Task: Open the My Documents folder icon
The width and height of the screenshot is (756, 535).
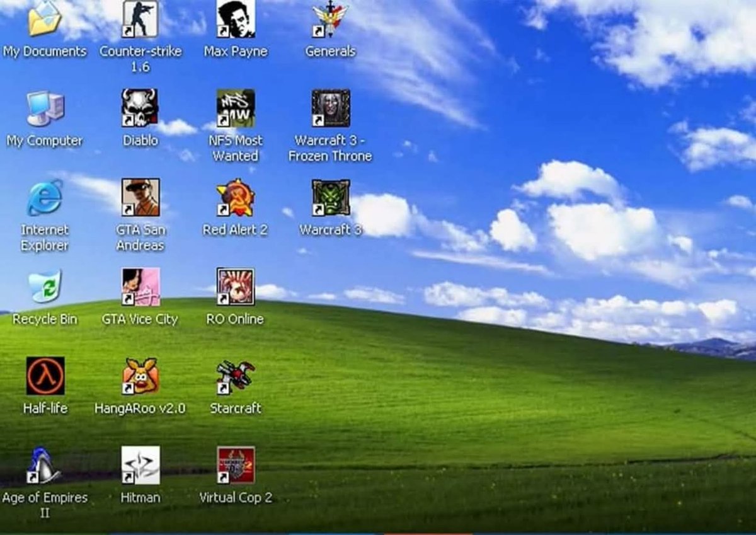Action: click(45, 19)
